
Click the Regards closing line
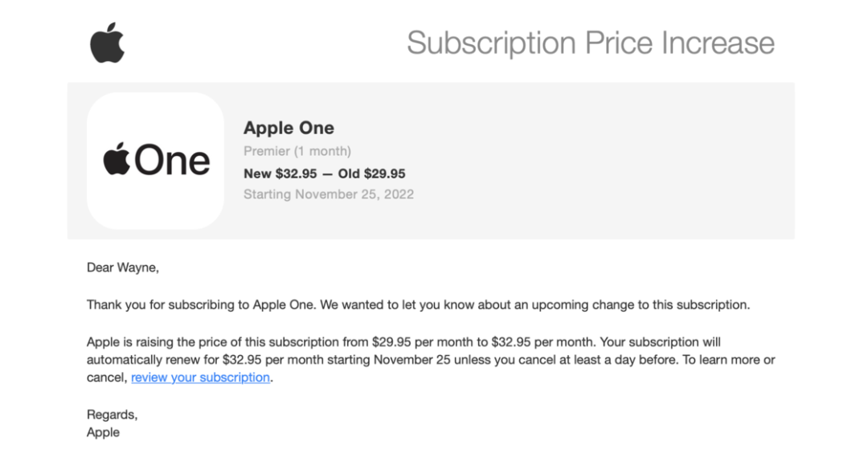coord(112,415)
